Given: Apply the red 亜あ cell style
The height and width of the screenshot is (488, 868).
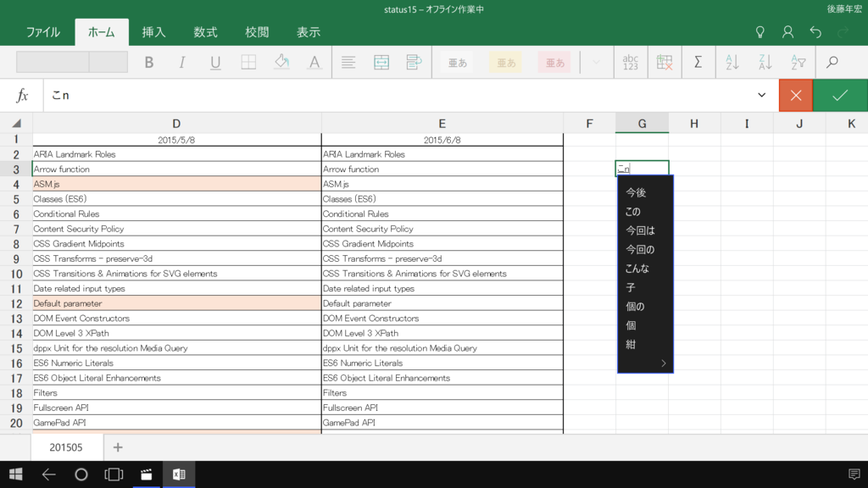Looking at the screenshot, I should 554,62.
